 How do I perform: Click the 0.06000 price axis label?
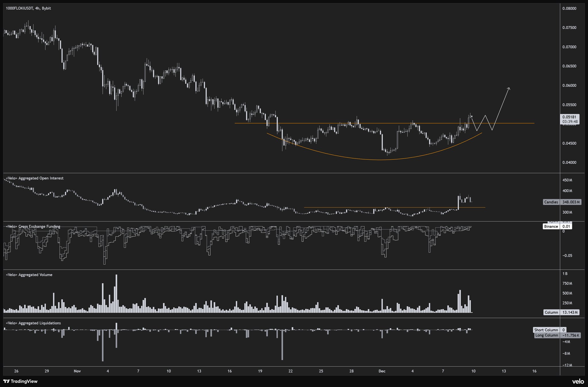point(569,85)
